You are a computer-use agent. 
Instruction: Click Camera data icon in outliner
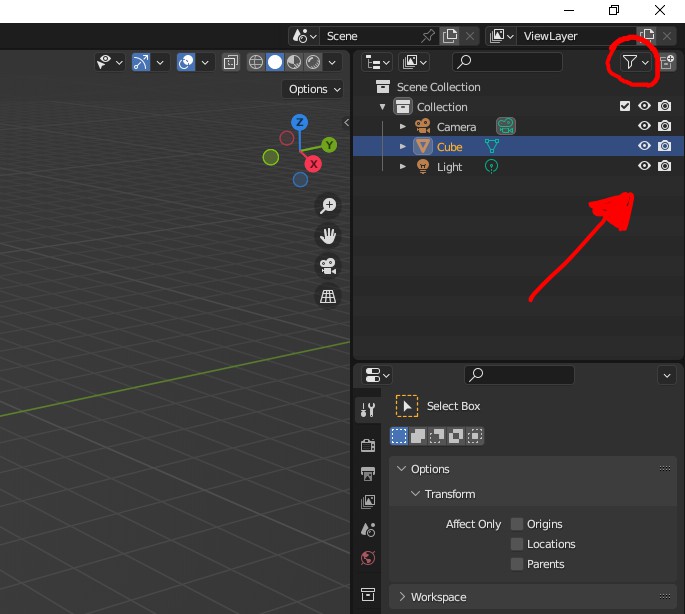[x=506, y=126]
